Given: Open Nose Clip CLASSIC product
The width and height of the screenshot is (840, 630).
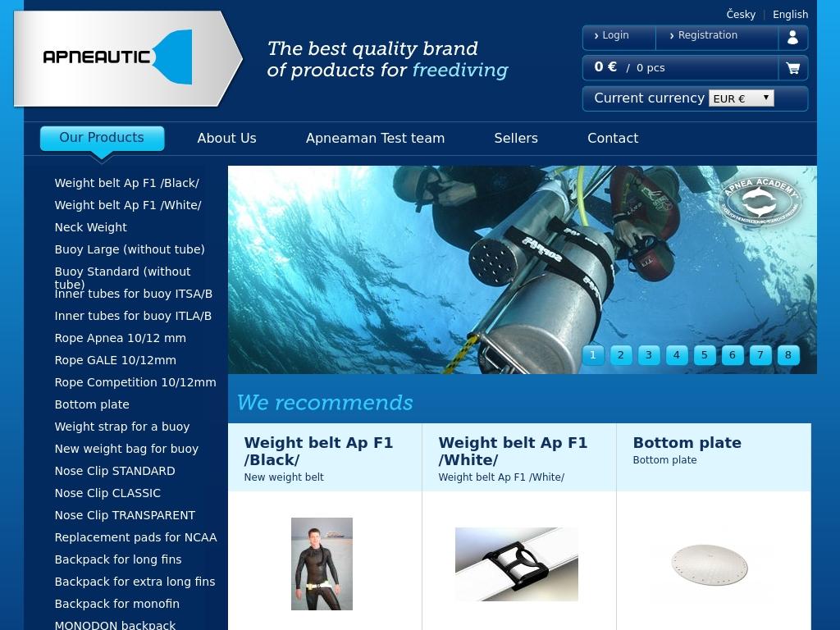Looking at the screenshot, I should click(x=107, y=493).
